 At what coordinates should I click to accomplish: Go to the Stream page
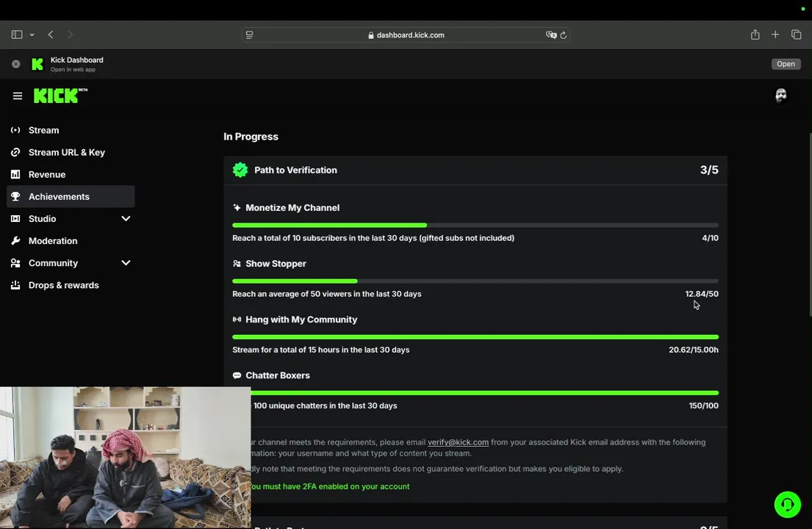[x=43, y=130]
